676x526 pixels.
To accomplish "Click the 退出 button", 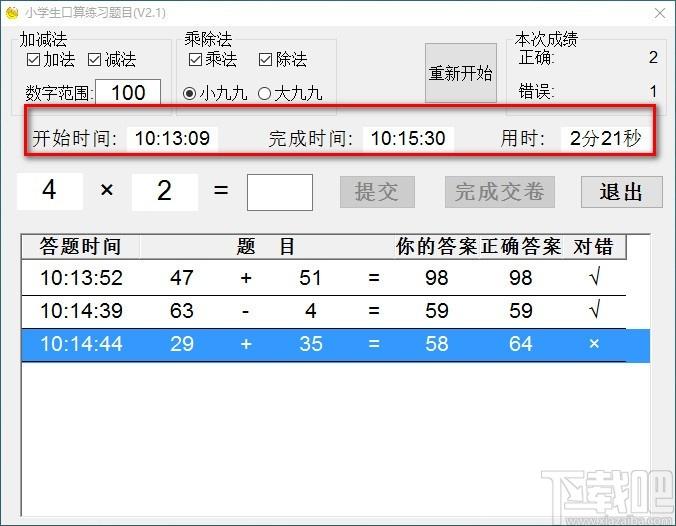I will (x=621, y=192).
